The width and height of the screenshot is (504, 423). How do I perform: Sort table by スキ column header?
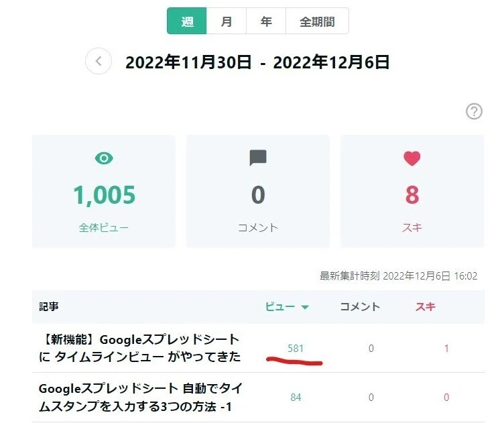click(425, 306)
